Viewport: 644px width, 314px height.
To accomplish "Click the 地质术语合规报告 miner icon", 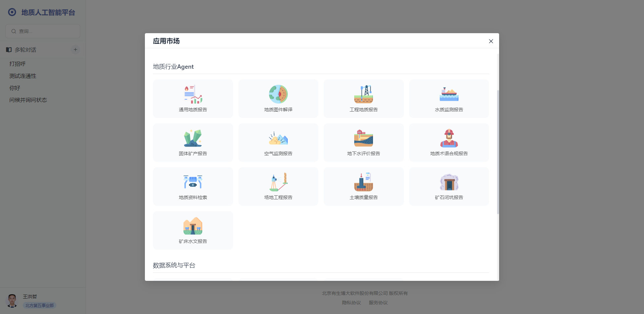I will [x=449, y=138].
